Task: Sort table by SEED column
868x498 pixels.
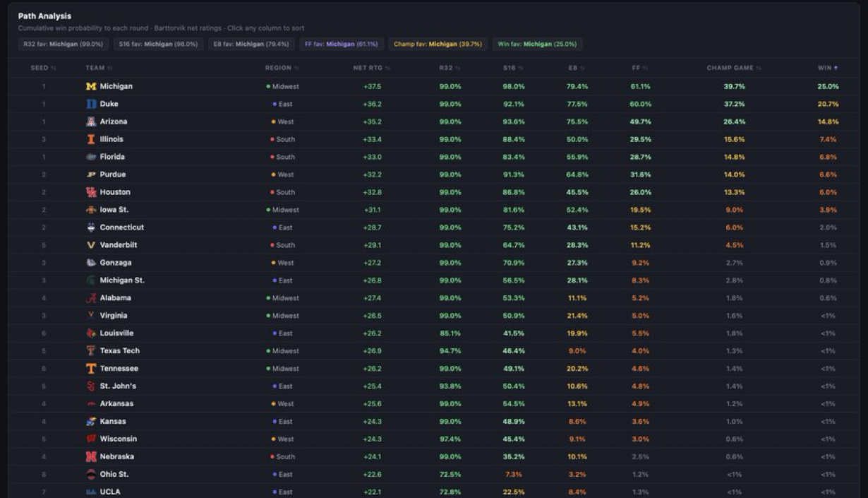Action: point(43,68)
